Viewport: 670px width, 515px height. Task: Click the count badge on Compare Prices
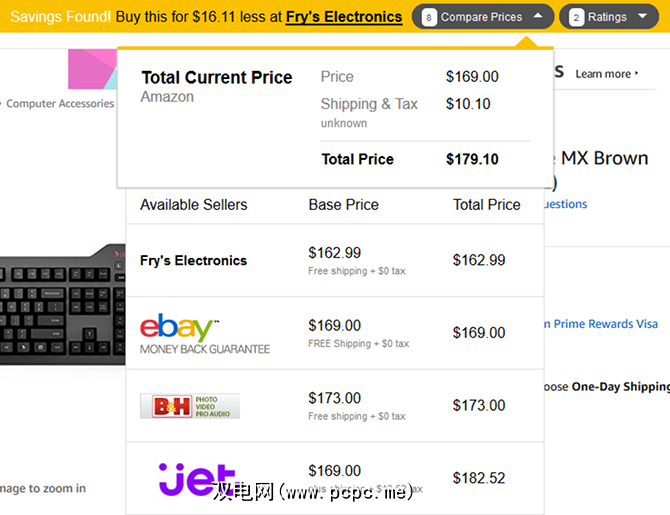coord(429,17)
